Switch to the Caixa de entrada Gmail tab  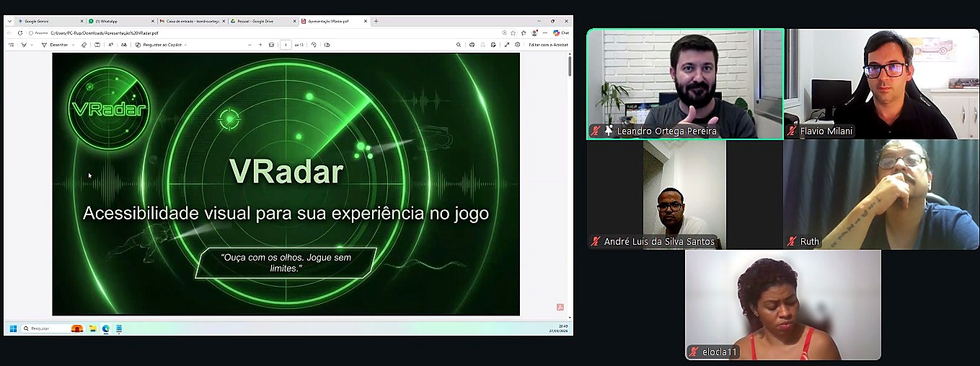tap(192, 21)
